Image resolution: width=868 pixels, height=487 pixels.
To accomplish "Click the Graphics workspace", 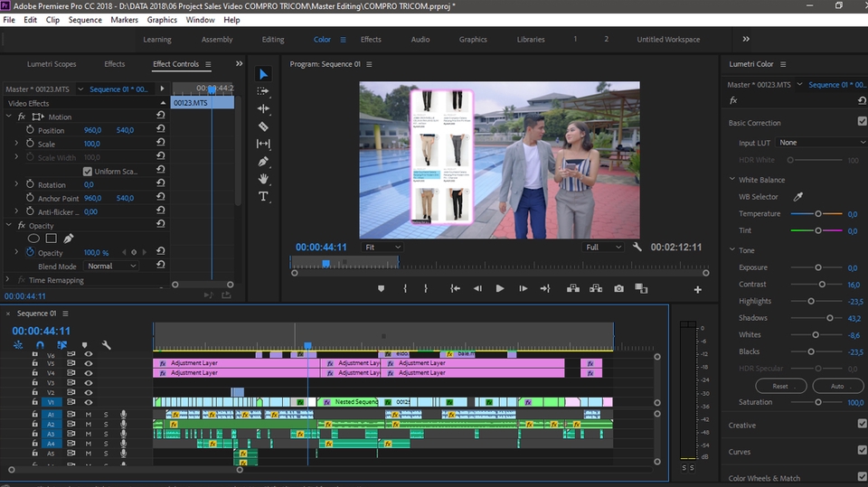I will (x=473, y=39).
